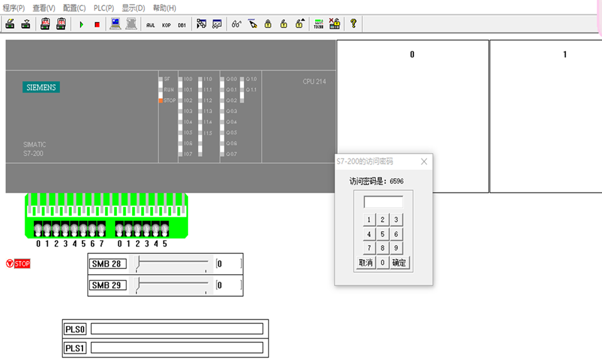The image size is (602, 364).
Task: Click the green RUN arrow in toolbar
Action: (81, 25)
